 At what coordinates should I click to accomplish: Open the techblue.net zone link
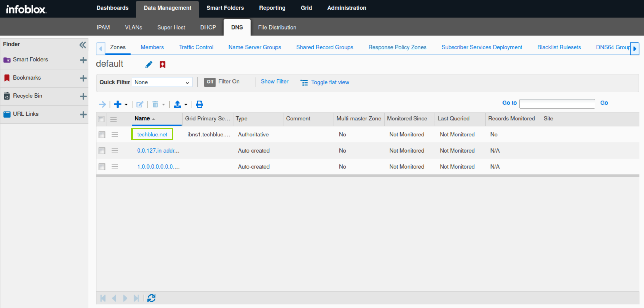152,134
